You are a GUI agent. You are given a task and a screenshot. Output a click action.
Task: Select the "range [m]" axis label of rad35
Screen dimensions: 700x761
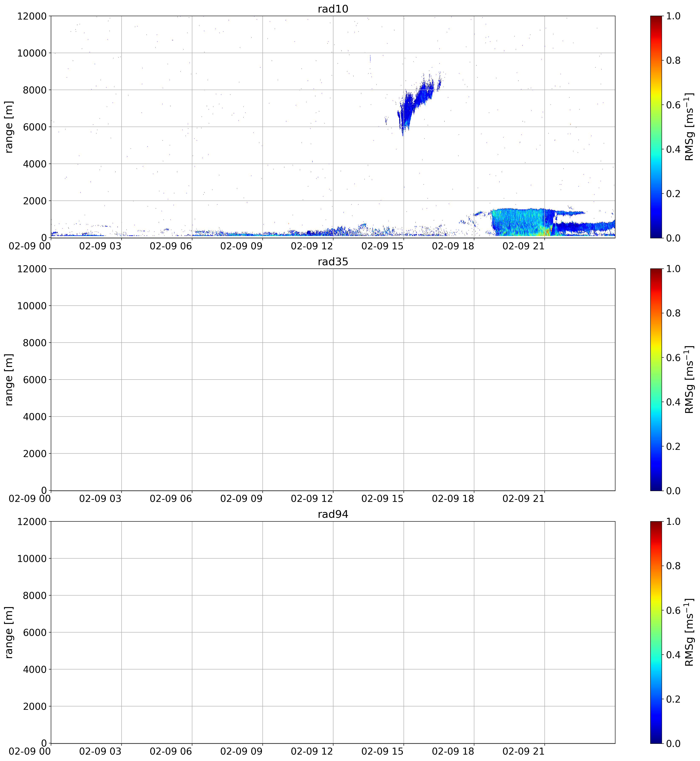click(x=9, y=380)
